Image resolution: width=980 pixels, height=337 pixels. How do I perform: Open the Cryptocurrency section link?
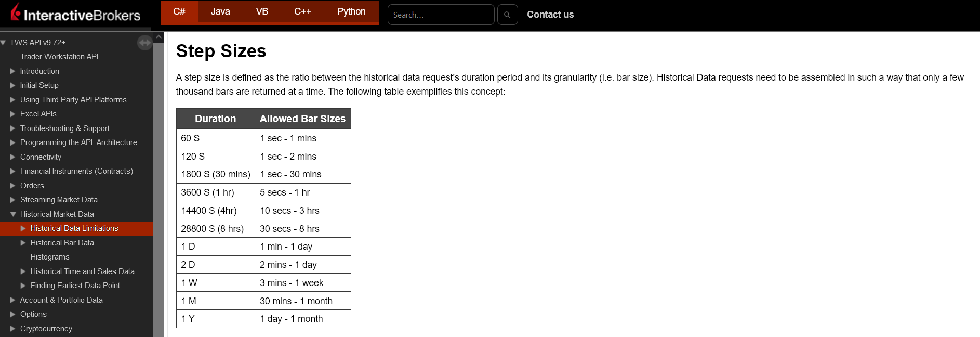tap(46, 329)
